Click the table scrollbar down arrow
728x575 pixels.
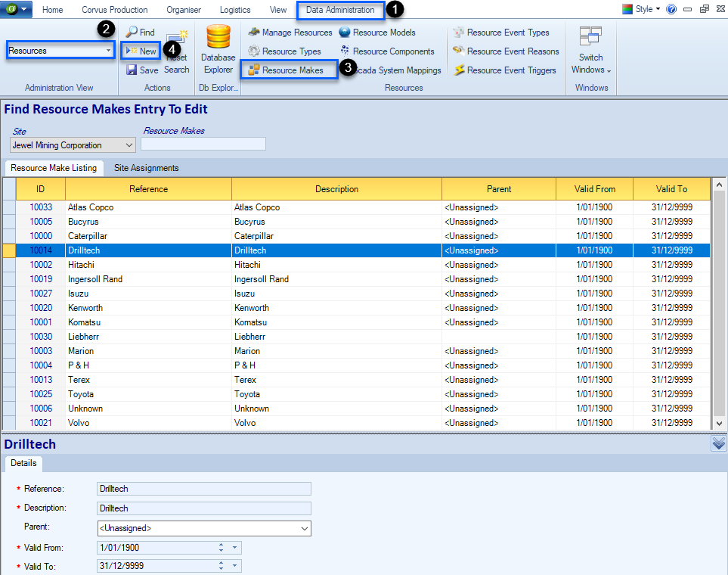point(719,423)
